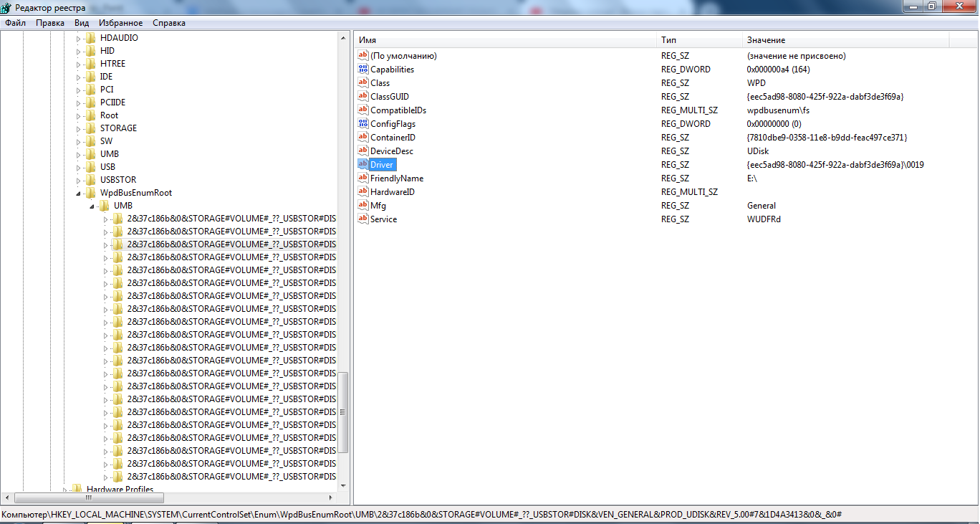Click the binary icon next to Capabilities

pos(362,70)
